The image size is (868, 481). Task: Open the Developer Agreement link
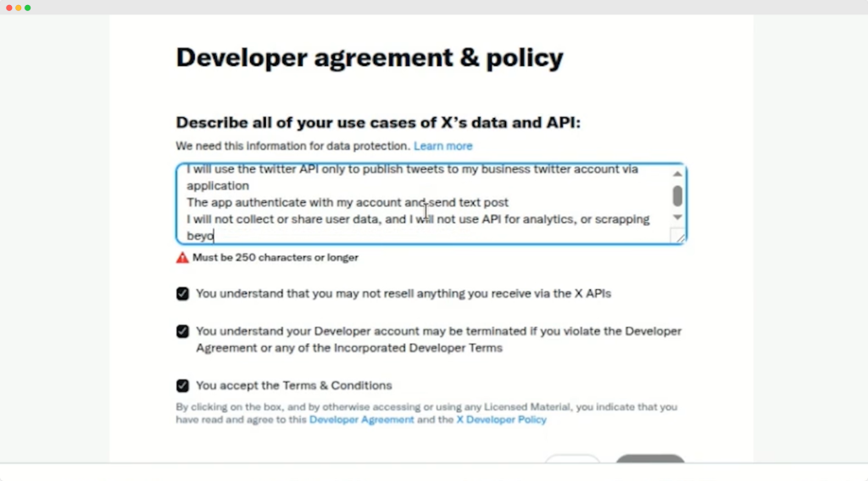[x=361, y=420]
